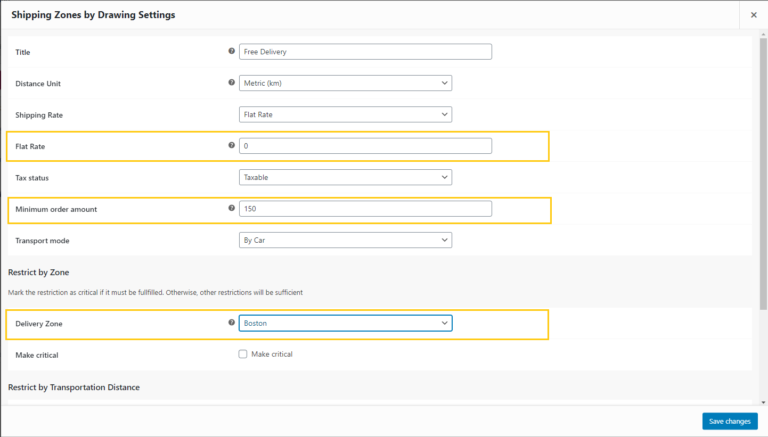Enable the Make critical checkbox
This screenshot has height=437, width=768.
[243, 354]
